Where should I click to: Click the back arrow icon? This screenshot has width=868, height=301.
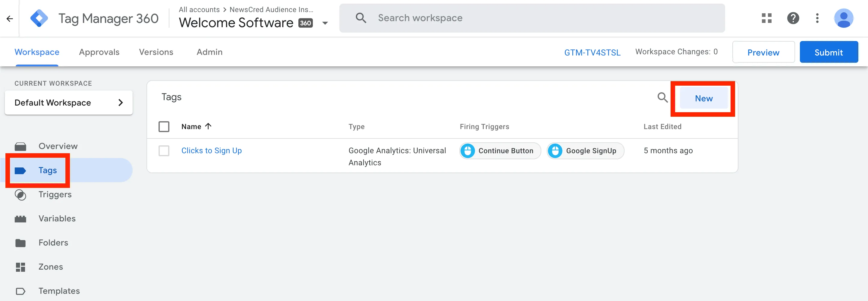point(10,18)
